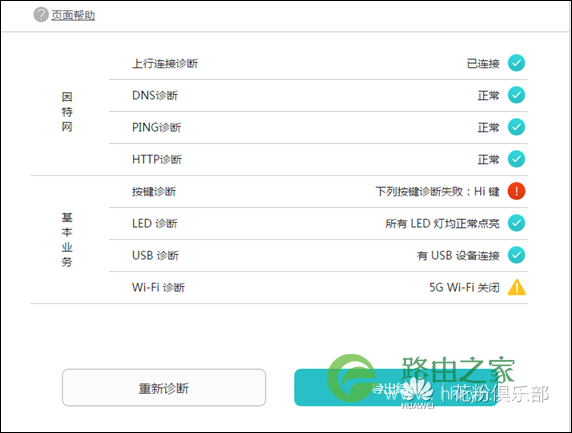Select the Wi-Fi 诊断 row label
Screen dimensions: 572x433
point(158,287)
